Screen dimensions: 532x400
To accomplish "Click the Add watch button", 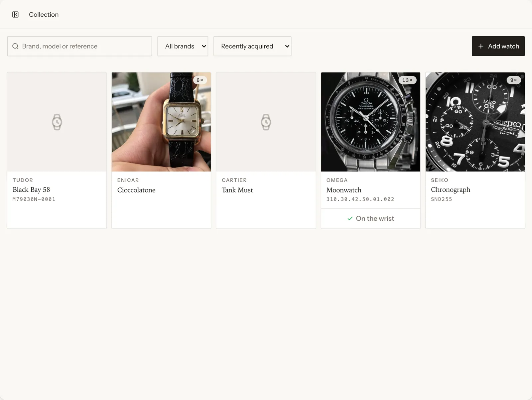I will click(x=498, y=46).
